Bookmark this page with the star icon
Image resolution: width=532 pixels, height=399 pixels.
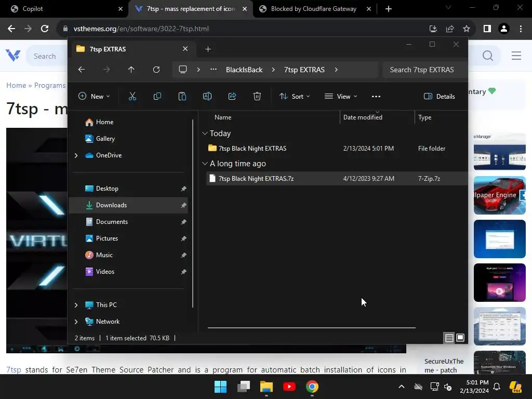point(467,29)
